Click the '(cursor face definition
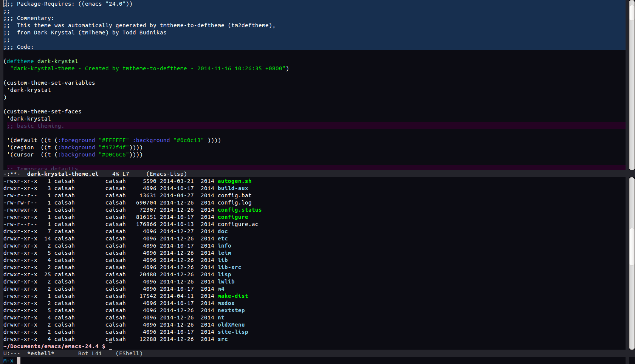This screenshot has height=364, width=635. pyautogui.click(x=75, y=155)
